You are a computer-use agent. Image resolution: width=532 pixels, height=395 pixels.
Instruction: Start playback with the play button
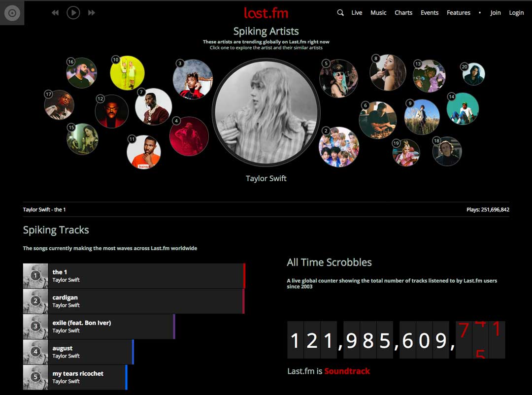pos(73,13)
